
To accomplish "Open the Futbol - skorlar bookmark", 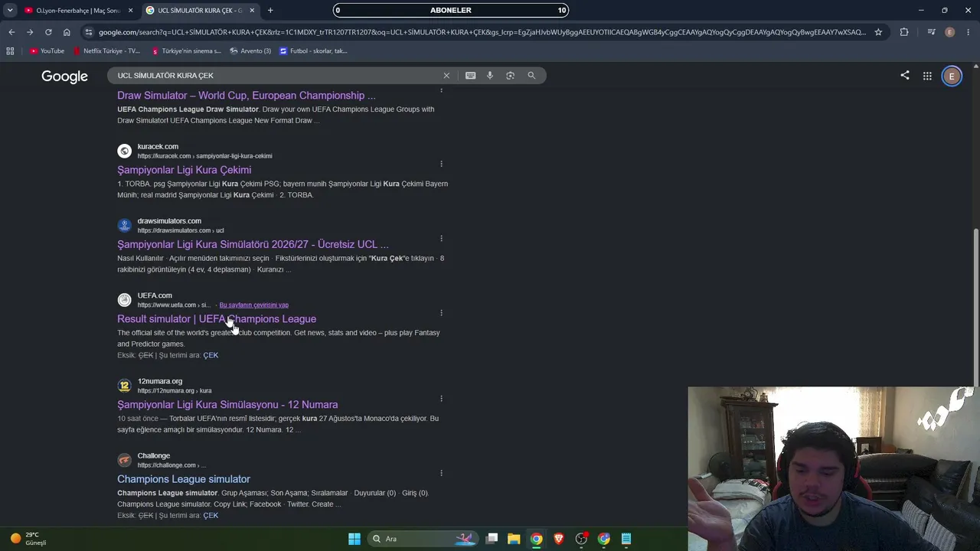I will [314, 51].
